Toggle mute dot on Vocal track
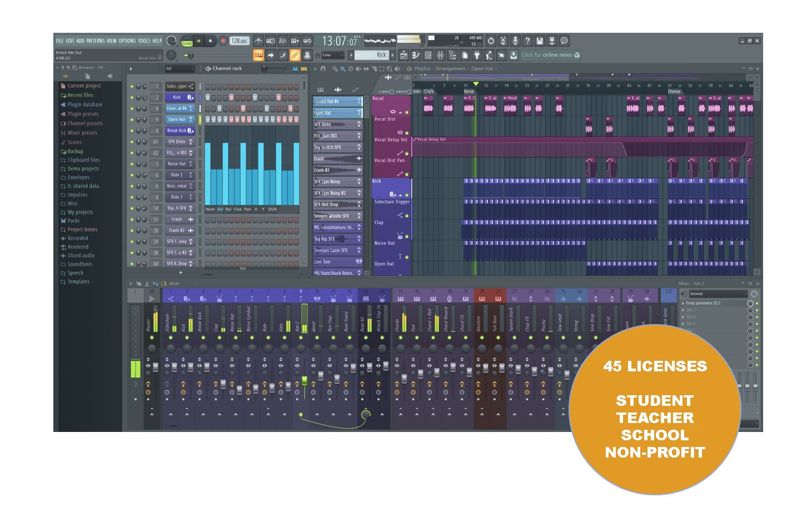 click(407, 112)
